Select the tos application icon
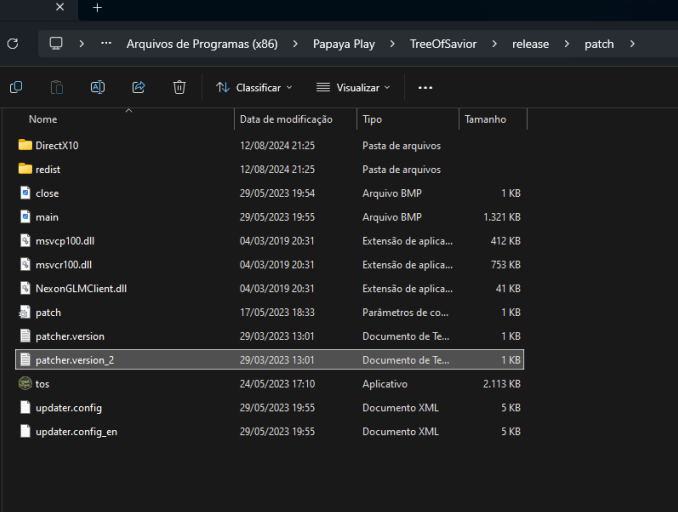 tap(25, 383)
